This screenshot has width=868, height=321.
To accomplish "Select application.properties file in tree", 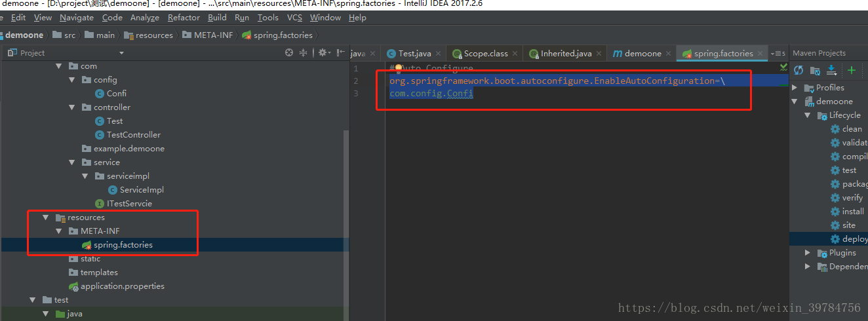I will [122, 286].
